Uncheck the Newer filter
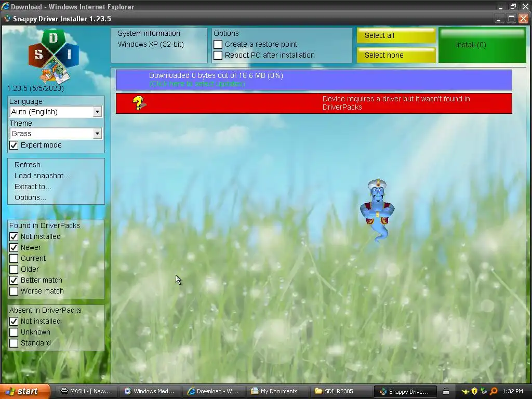The image size is (532, 399). click(14, 247)
